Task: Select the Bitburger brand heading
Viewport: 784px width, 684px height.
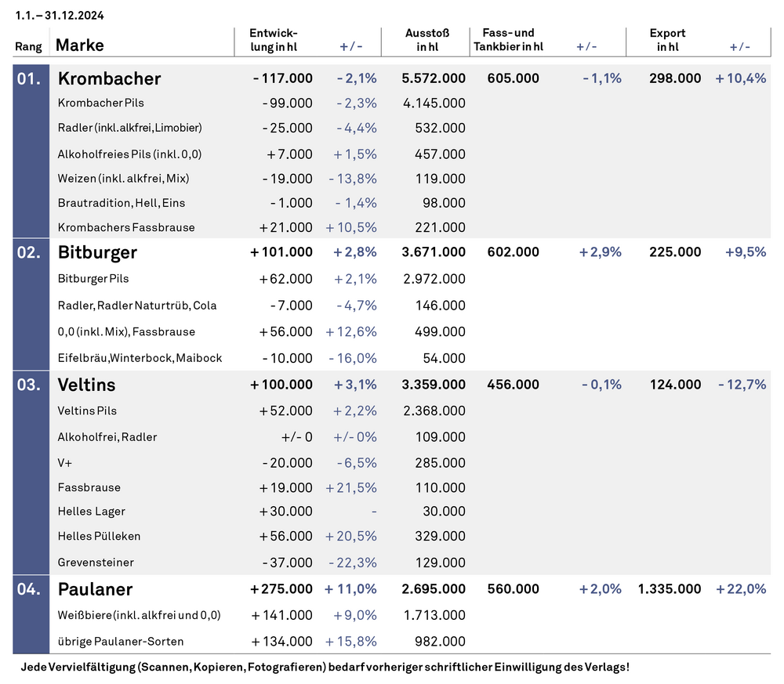Action: pos(97,252)
